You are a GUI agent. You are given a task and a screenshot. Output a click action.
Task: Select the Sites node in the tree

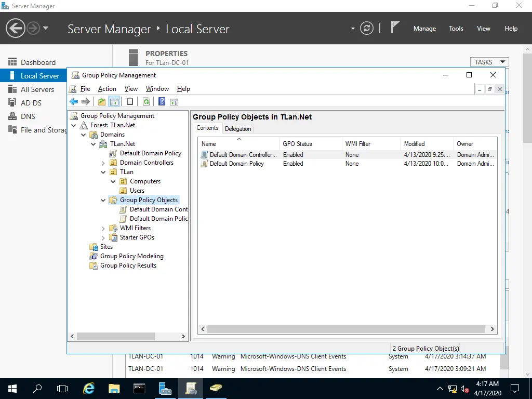(106, 247)
